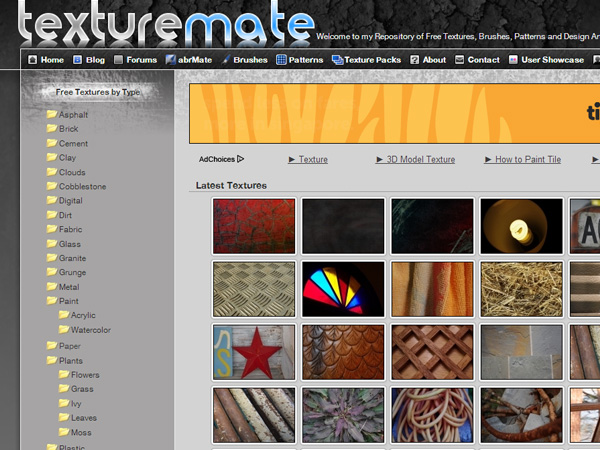Click the folder icon beside Cement
The image size is (600, 450).
[52, 143]
